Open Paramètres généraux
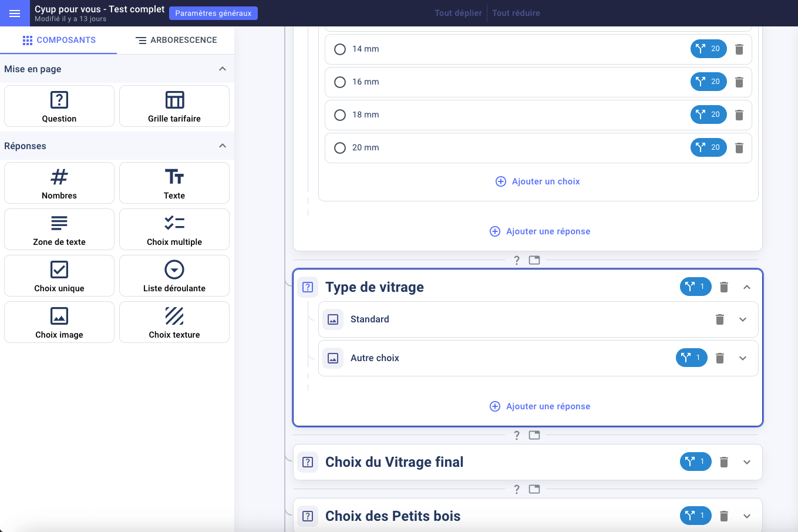Viewport: 798px width, 532px height. (x=213, y=13)
